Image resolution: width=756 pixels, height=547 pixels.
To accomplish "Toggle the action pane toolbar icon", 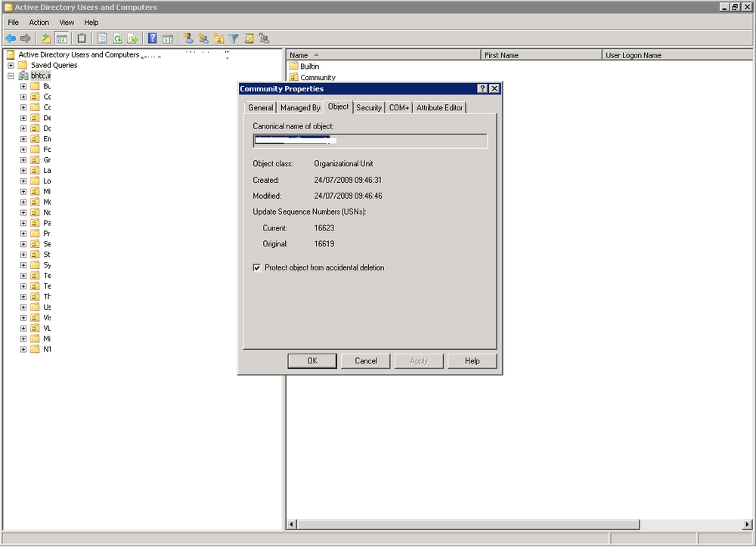I will point(168,39).
